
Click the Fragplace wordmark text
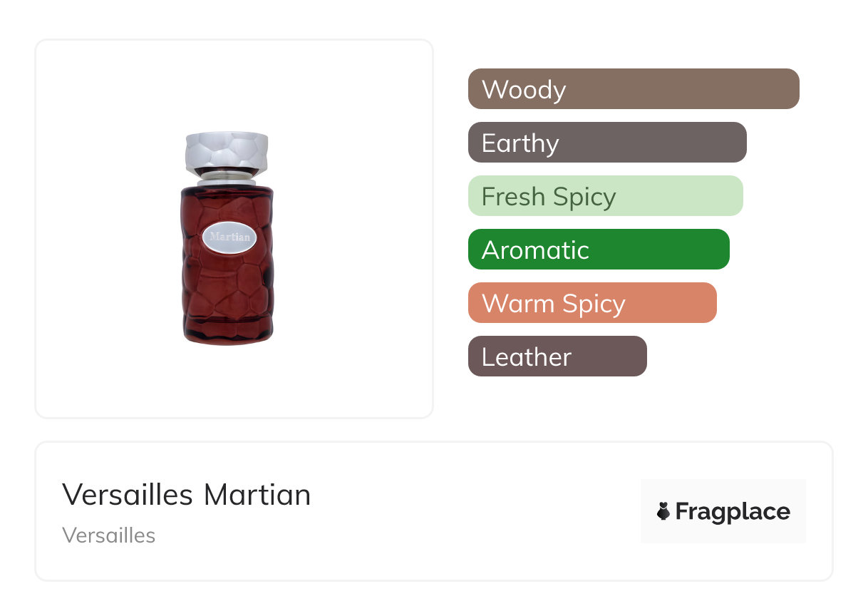[733, 512]
